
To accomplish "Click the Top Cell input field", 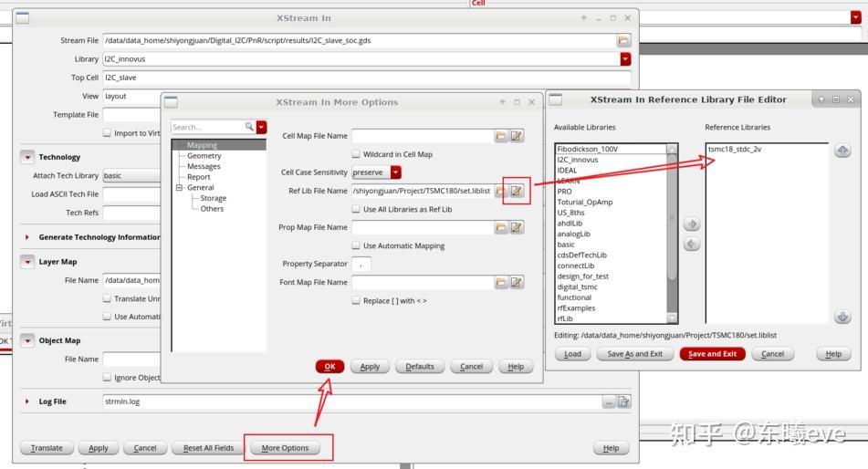I will 367,78.
